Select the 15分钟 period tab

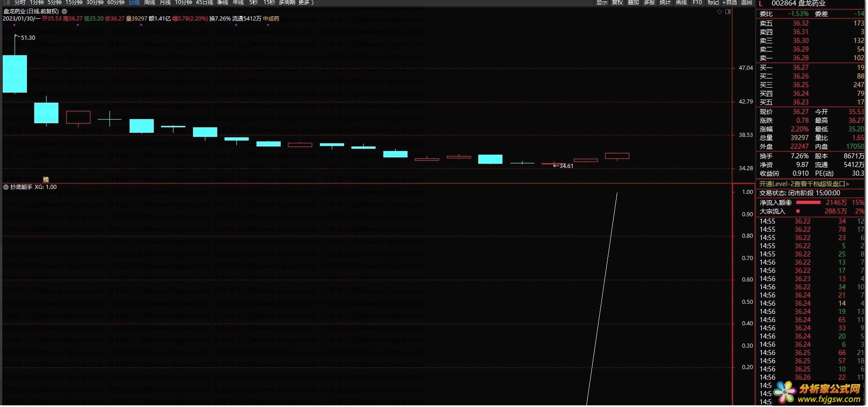pyautogui.click(x=74, y=2)
